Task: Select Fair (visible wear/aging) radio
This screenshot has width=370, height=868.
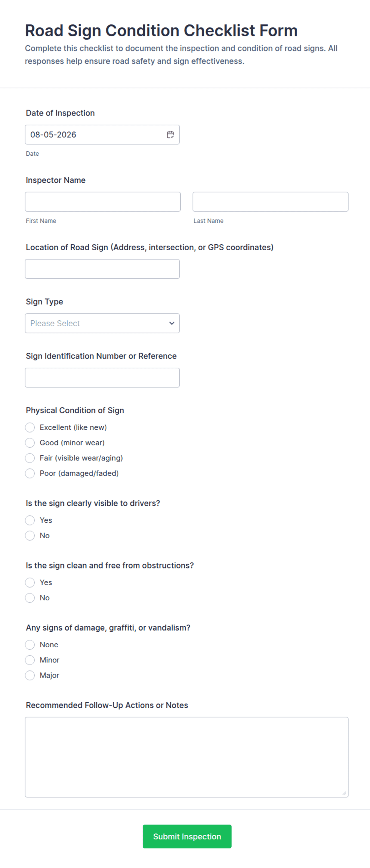Action: pos(30,458)
